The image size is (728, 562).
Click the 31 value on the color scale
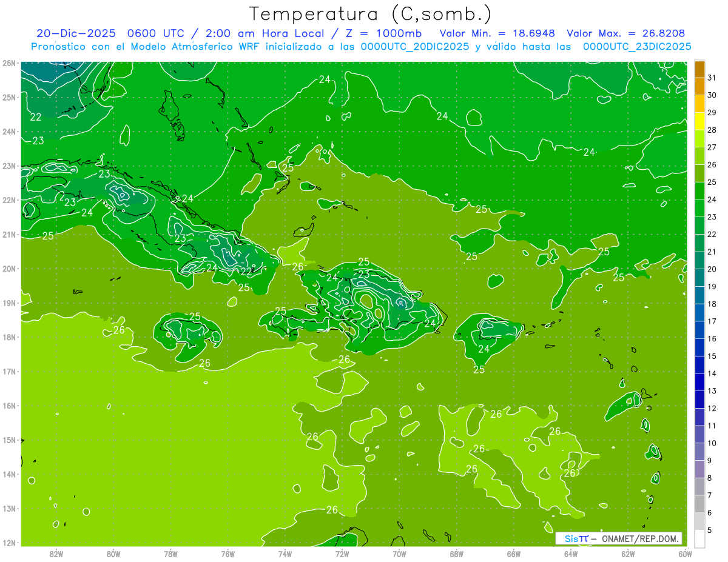[712, 78]
